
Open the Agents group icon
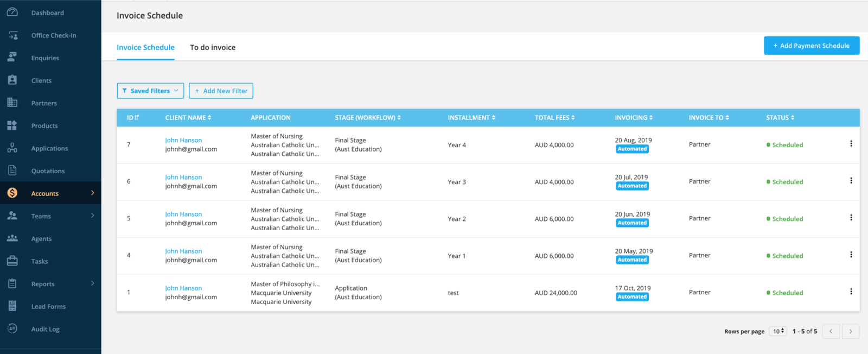12,238
